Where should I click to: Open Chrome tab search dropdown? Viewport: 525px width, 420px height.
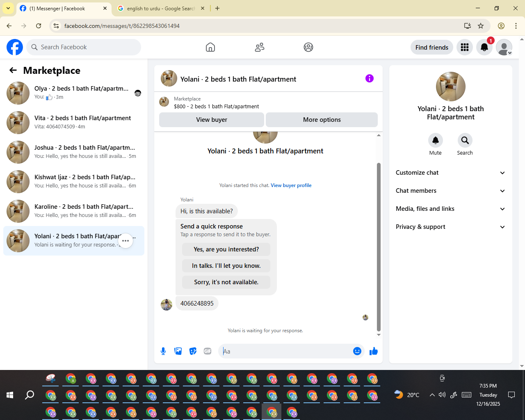click(8, 8)
